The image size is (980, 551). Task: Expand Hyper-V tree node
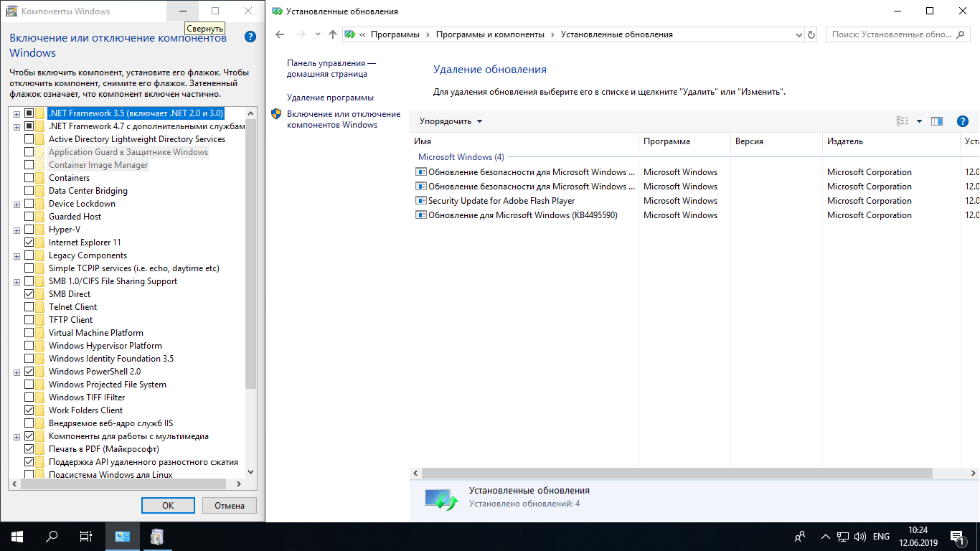click(x=17, y=230)
